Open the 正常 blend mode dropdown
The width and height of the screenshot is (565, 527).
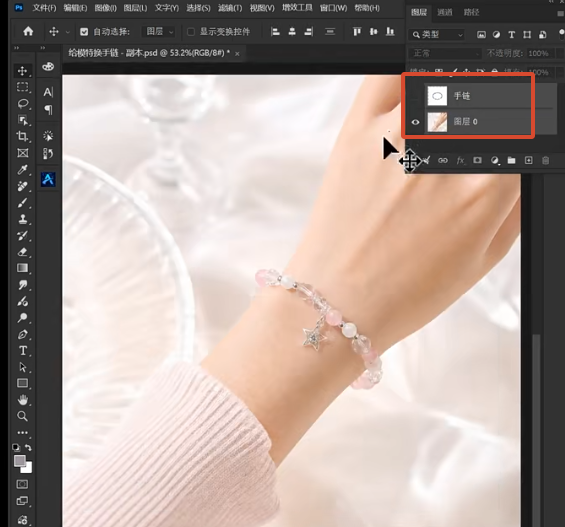click(445, 54)
